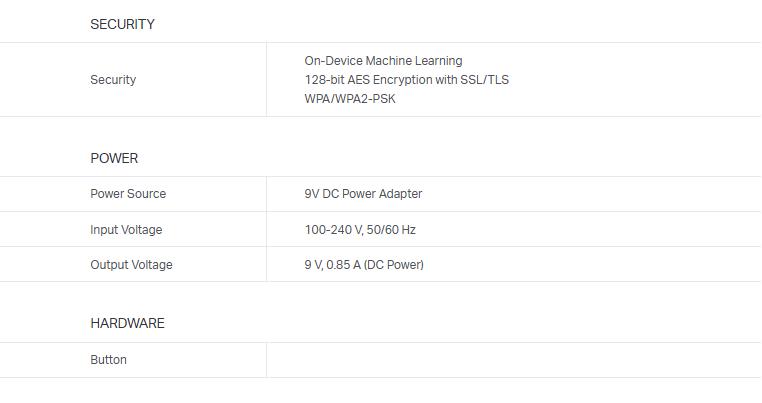762x403 pixels.
Task: Click the On-Device Machine Learning text
Action: [383, 61]
